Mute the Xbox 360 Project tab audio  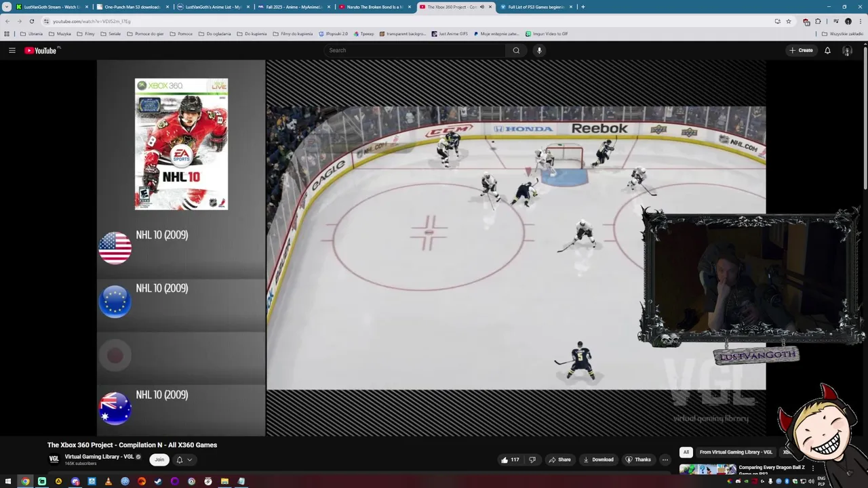[x=482, y=7]
